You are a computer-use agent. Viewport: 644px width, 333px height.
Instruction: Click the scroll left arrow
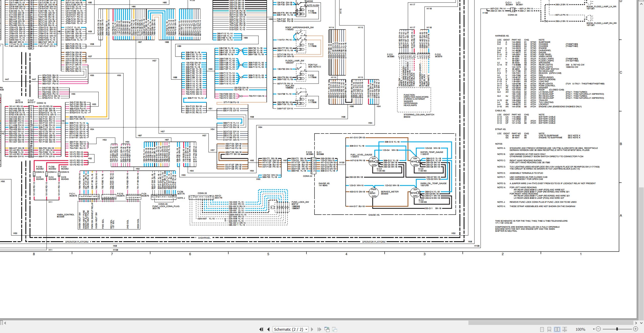pyautogui.click(x=5, y=323)
